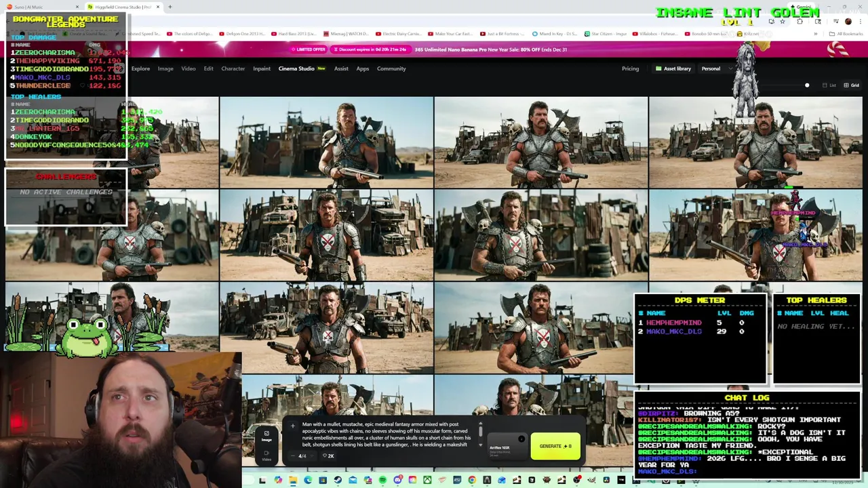Open GIMP from the taskbar
The image size is (868, 488).
click(591, 480)
